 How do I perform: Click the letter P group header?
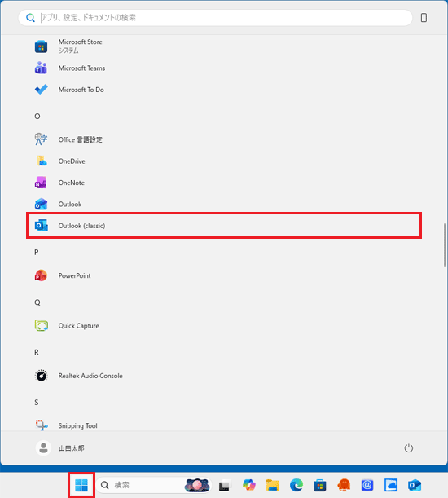pyautogui.click(x=37, y=252)
